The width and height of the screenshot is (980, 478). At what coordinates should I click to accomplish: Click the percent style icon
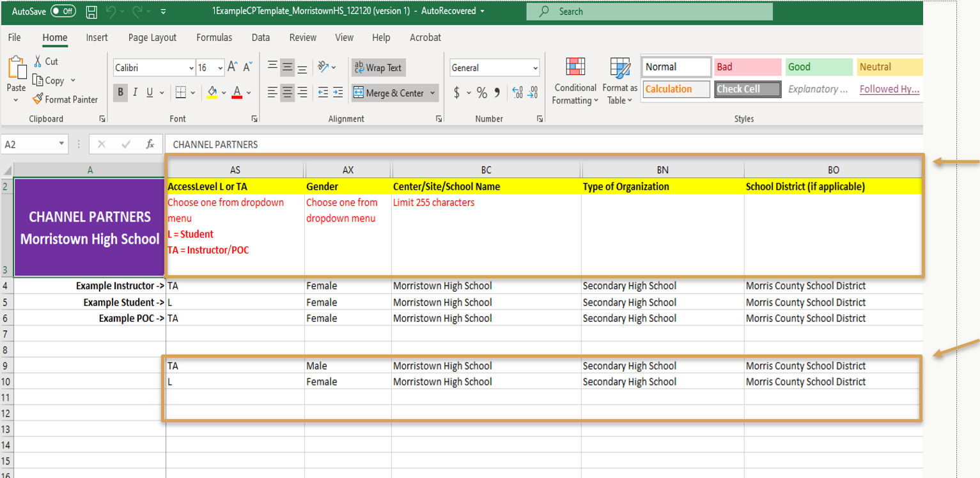[481, 93]
